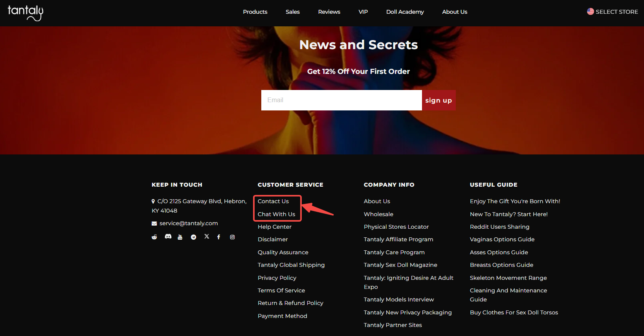Open the VIP menu item

click(x=363, y=12)
